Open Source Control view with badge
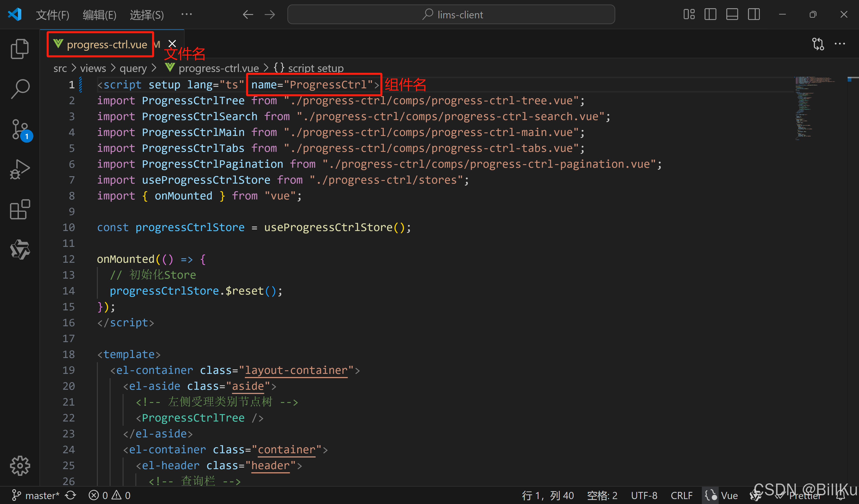The width and height of the screenshot is (859, 504). pyautogui.click(x=20, y=129)
